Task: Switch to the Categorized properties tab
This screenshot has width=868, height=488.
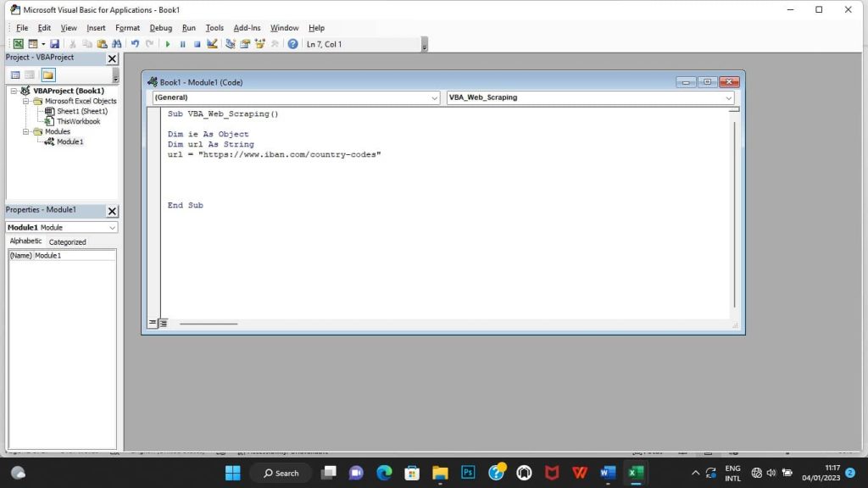Action: [68, 241]
